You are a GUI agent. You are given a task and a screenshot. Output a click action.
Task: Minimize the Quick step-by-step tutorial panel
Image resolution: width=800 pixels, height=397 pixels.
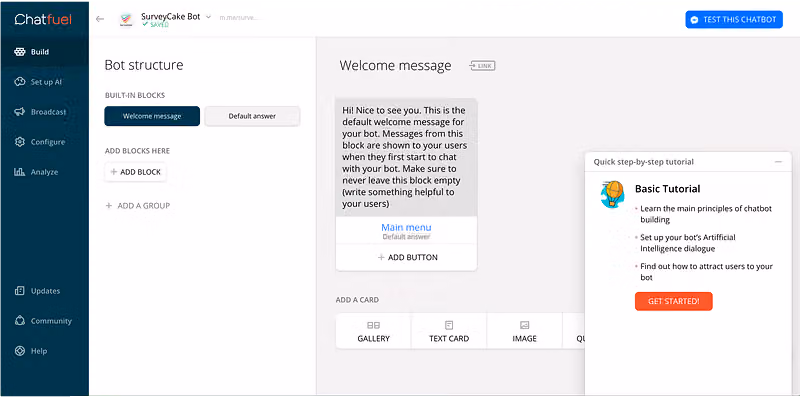tap(778, 162)
